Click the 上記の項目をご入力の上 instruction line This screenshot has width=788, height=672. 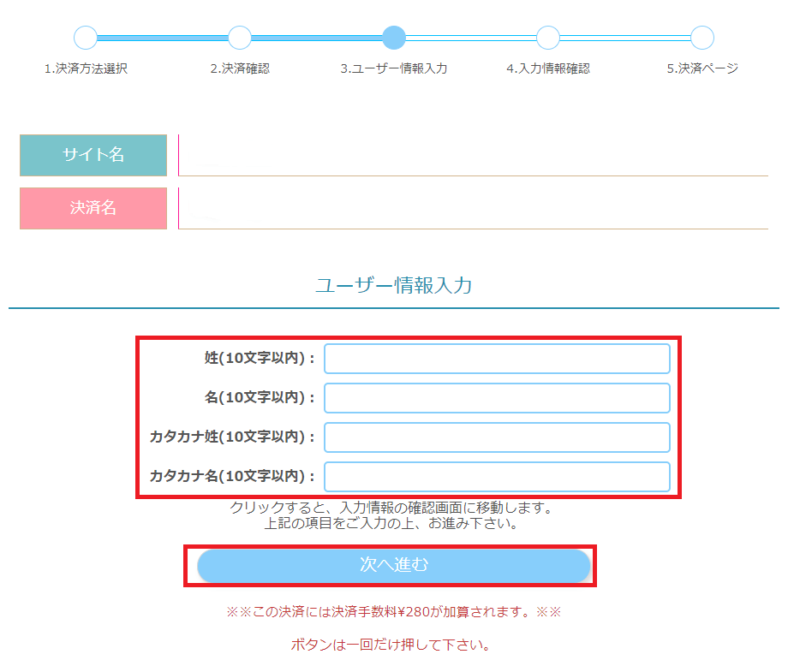pyautogui.click(x=391, y=523)
